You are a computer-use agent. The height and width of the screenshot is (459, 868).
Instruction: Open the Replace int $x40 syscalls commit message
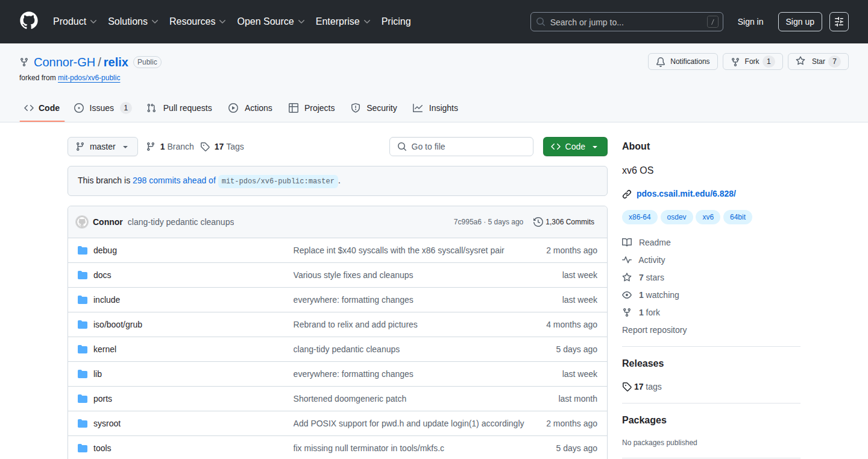399,250
